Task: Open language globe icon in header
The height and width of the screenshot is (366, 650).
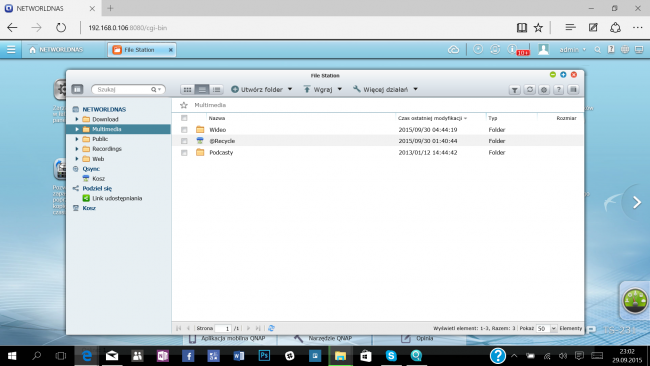Action: pyautogui.click(x=625, y=50)
